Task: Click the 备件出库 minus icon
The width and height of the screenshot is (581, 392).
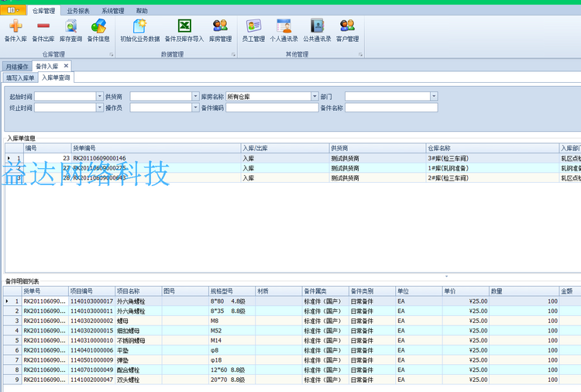Action: 43,26
